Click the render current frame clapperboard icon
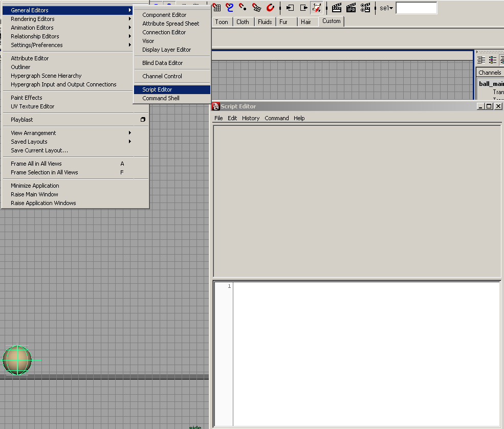 pyautogui.click(x=337, y=7)
